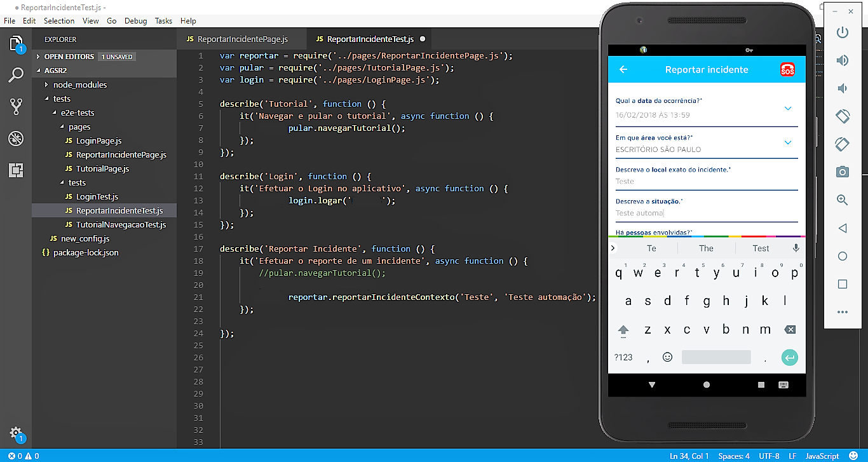This screenshot has width=868, height=462.
Task: Click Ln 34, Col 1 in status bar
Action: pyautogui.click(x=691, y=456)
